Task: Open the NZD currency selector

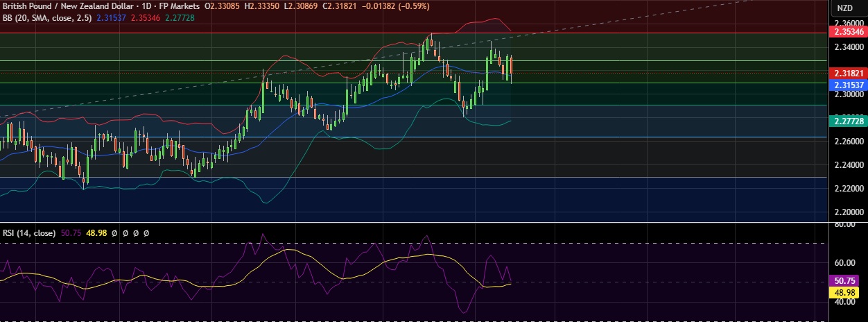Action: pyautogui.click(x=844, y=8)
